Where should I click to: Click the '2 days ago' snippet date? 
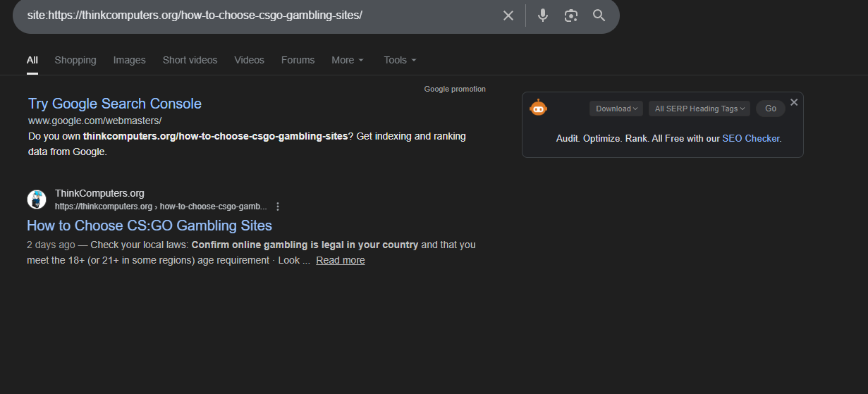tap(51, 245)
